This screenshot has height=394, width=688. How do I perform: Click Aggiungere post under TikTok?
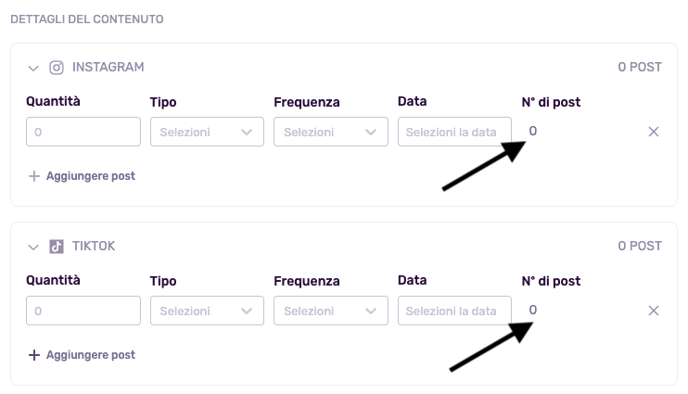pos(91,355)
